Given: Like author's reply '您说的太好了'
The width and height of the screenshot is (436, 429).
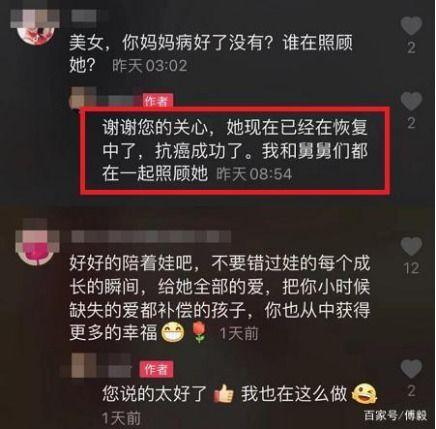Looking at the screenshot, I should pos(411,369).
